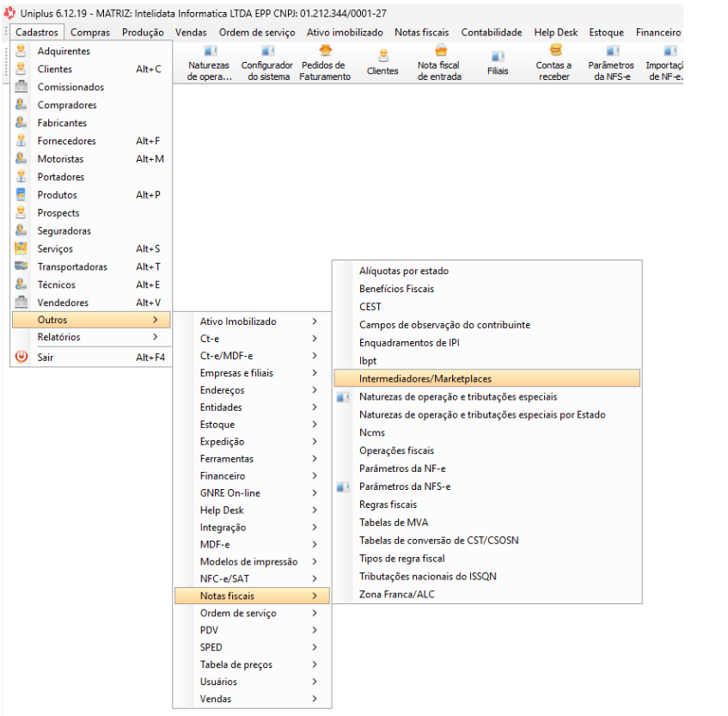Viewport: 728px width, 716px height.
Task: Select Tabelas de MVA entry
Action: point(394,523)
